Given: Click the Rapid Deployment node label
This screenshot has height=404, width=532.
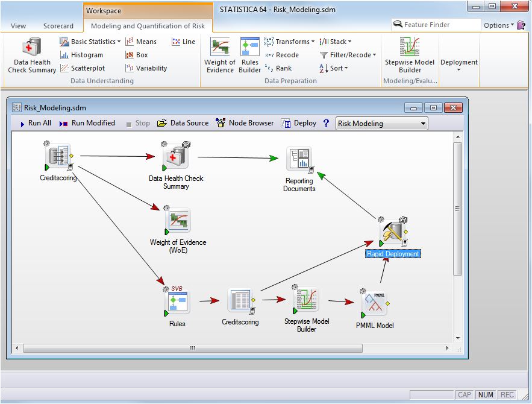Looking at the screenshot, I should 393,254.
